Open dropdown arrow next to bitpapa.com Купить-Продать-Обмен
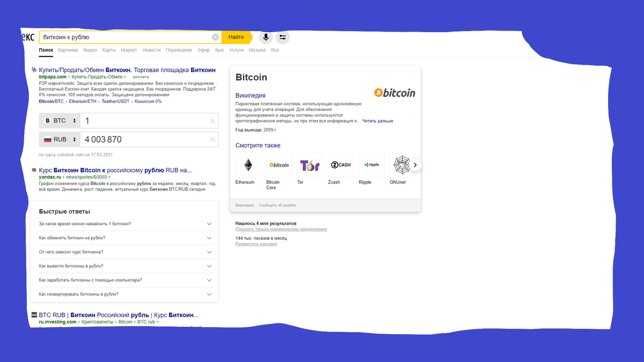The image size is (644, 362). point(125,77)
